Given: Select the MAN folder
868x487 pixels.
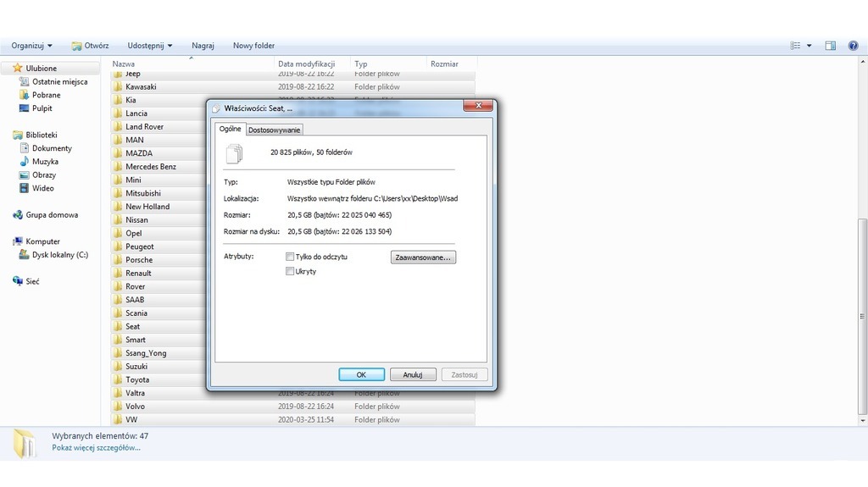Looking at the screenshot, I should click(135, 140).
